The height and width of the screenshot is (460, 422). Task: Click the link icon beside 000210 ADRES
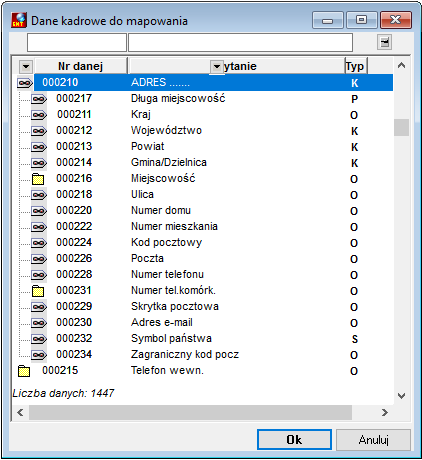tap(25, 83)
